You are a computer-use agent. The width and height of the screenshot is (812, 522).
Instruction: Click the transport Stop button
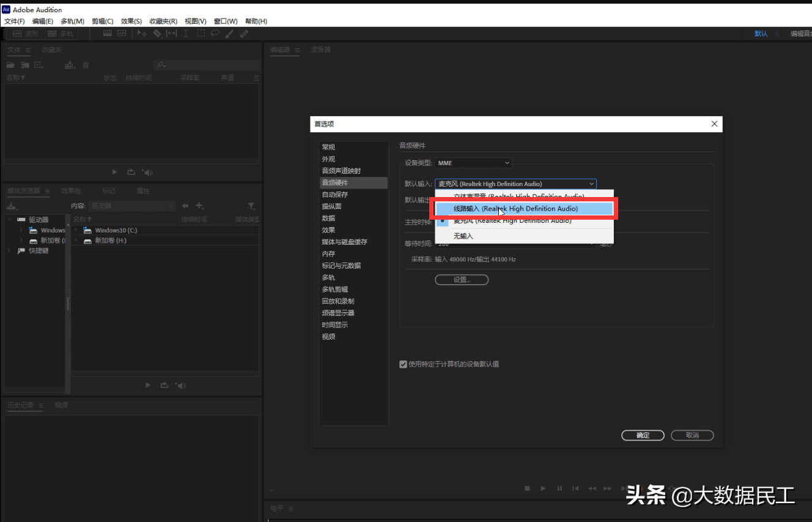[x=527, y=488]
